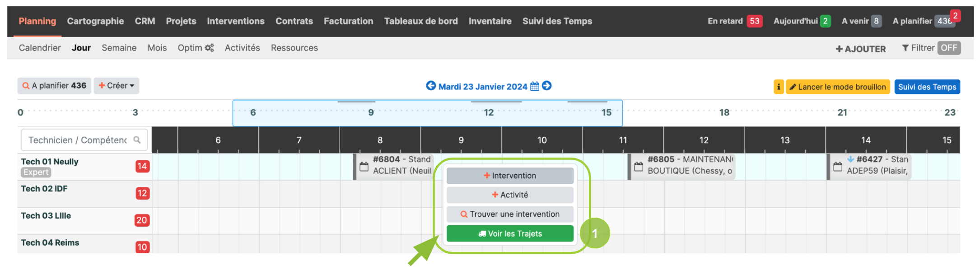Click the Technicien / Compétence search field

click(x=84, y=140)
